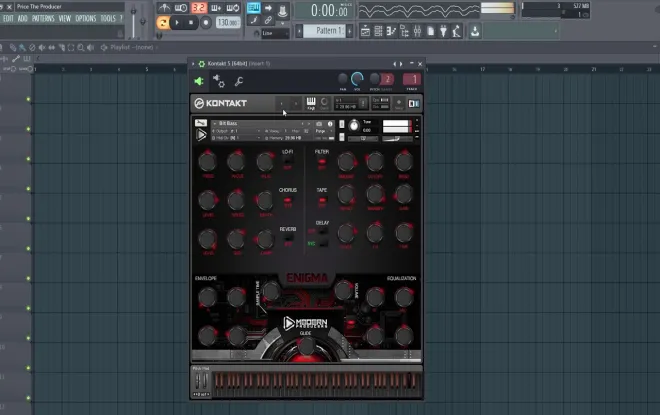Viewport: 660px width, 415px height.
Task: Click the blue VOL knob in wrapper
Action: click(357, 79)
